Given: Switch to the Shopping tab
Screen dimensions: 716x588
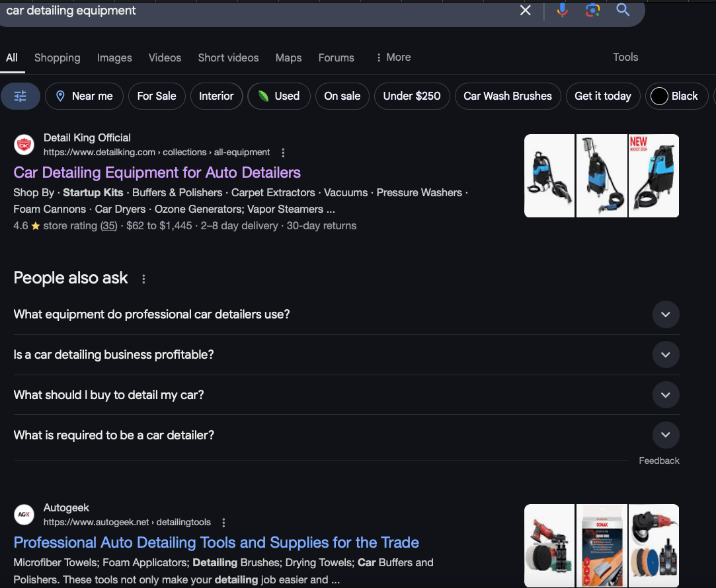Looking at the screenshot, I should coord(57,57).
